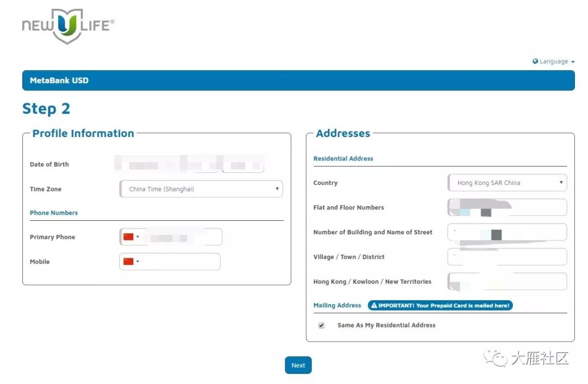Toggle Same As My Residential Address checkbox
This screenshot has height=384, width=588.
click(321, 325)
